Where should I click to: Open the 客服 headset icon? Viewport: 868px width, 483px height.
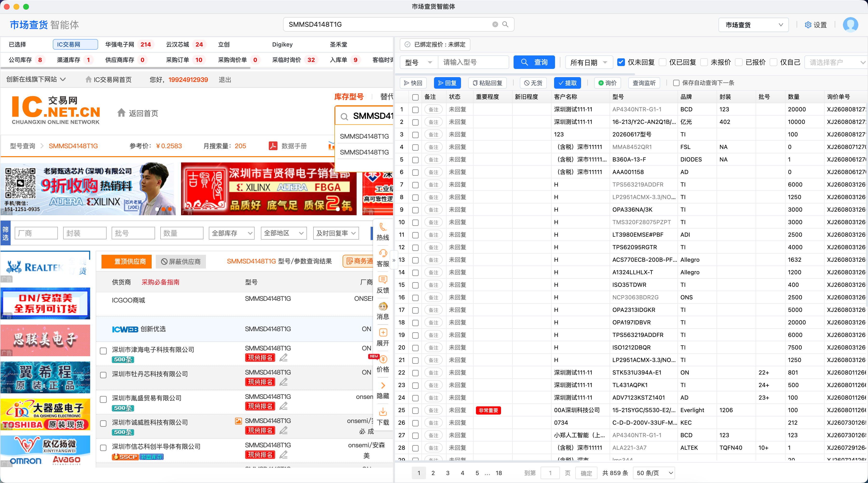tap(383, 253)
